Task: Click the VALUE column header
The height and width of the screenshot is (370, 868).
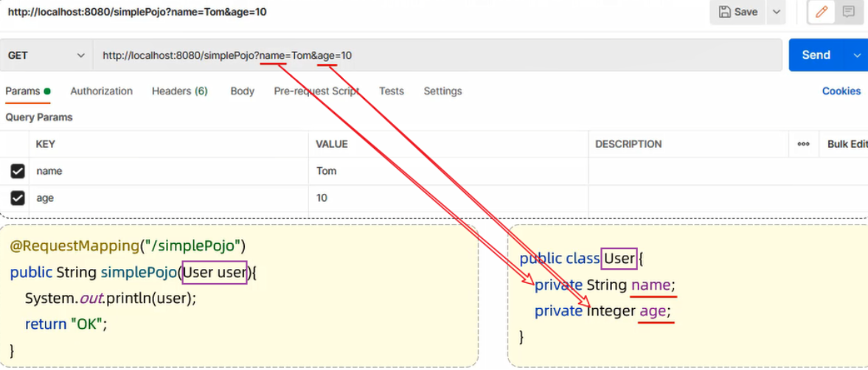Action: tap(332, 144)
